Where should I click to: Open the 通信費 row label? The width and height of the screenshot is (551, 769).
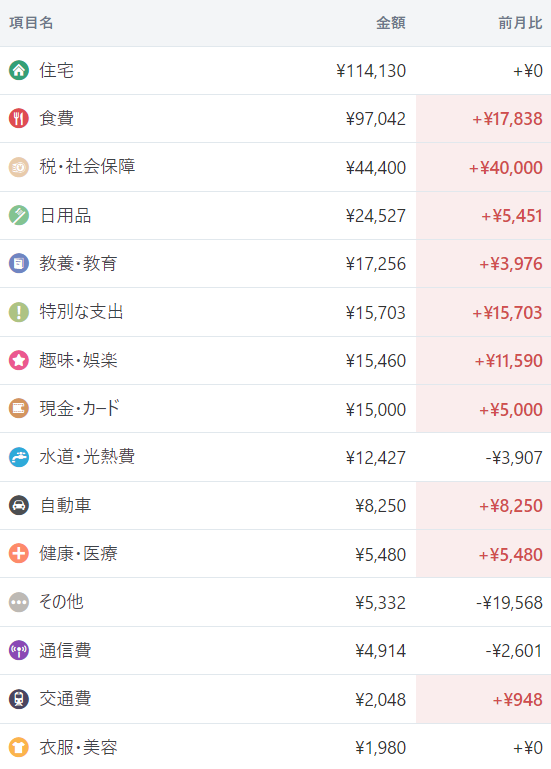tap(65, 650)
